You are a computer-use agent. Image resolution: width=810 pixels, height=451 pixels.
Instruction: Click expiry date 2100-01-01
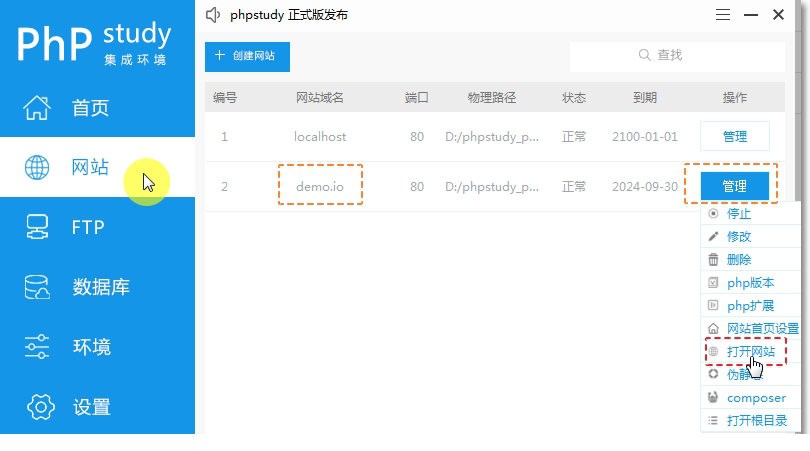pos(645,137)
